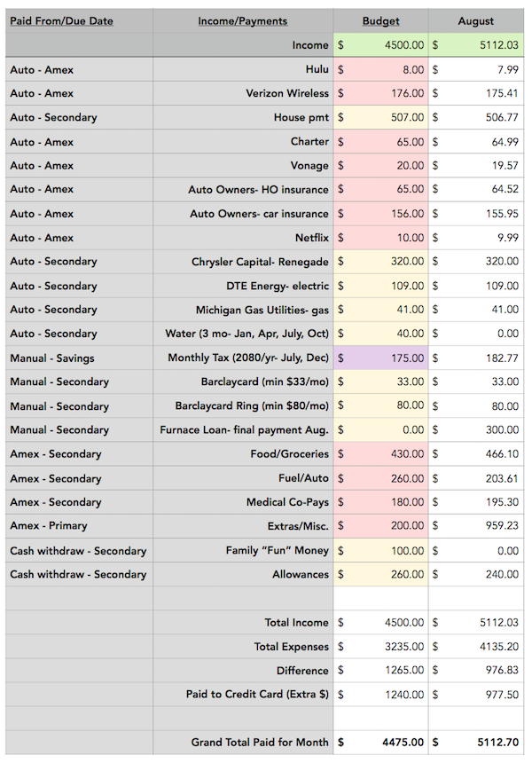532x763 pixels.
Task: Click the Amex - Primary cell
Action: [79, 526]
